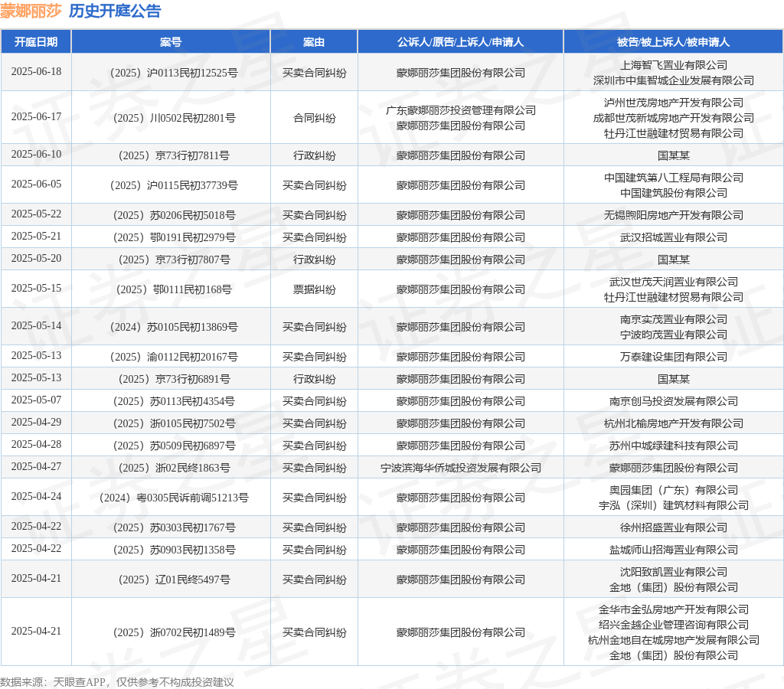
Task: Click date cell 2025-06-05
Action: click(36, 184)
